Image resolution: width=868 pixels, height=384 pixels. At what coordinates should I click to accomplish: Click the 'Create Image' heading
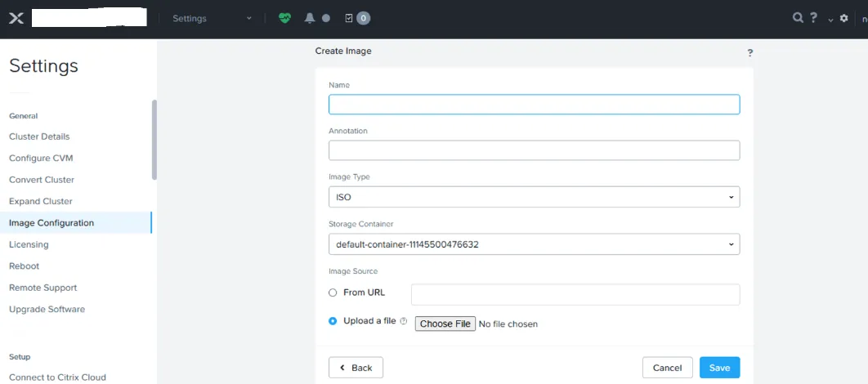[x=343, y=51]
